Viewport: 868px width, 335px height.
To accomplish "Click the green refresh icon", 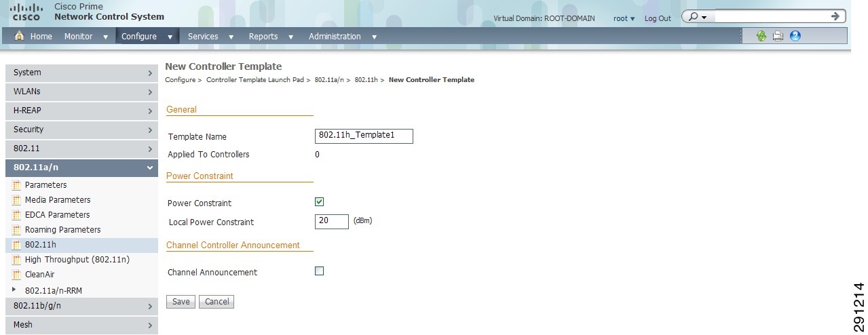I will (x=761, y=36).
